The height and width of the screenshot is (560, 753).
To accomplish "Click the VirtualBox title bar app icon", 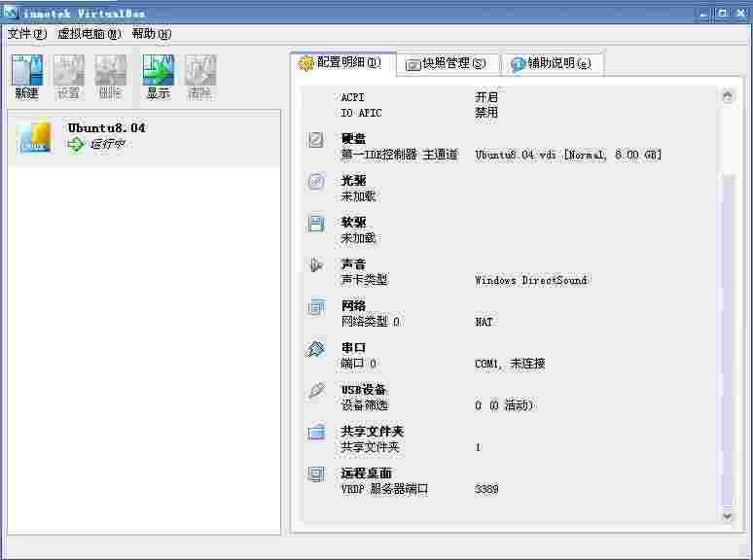I will point(11,12).
